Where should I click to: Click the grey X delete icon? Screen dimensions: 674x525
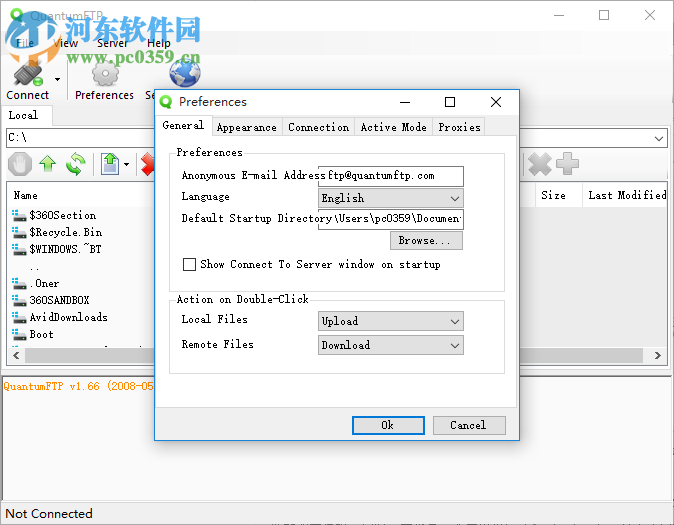click(540, 164)
